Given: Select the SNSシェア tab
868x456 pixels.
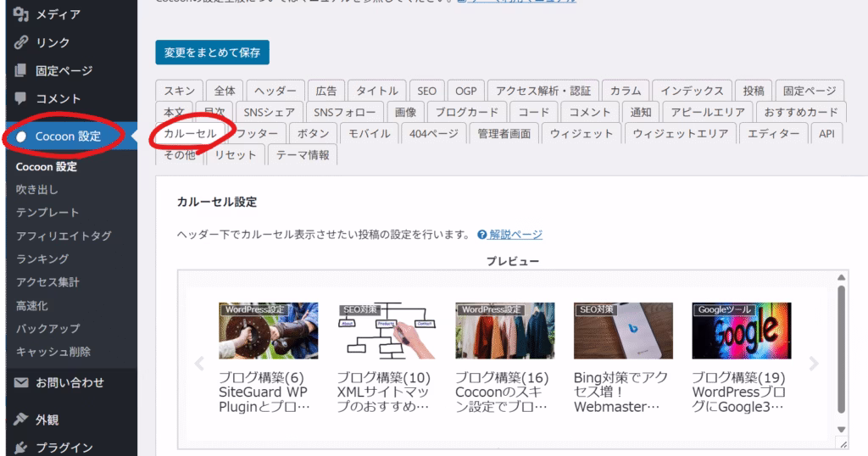Looking at the screenshot, I should click(270, 112).
